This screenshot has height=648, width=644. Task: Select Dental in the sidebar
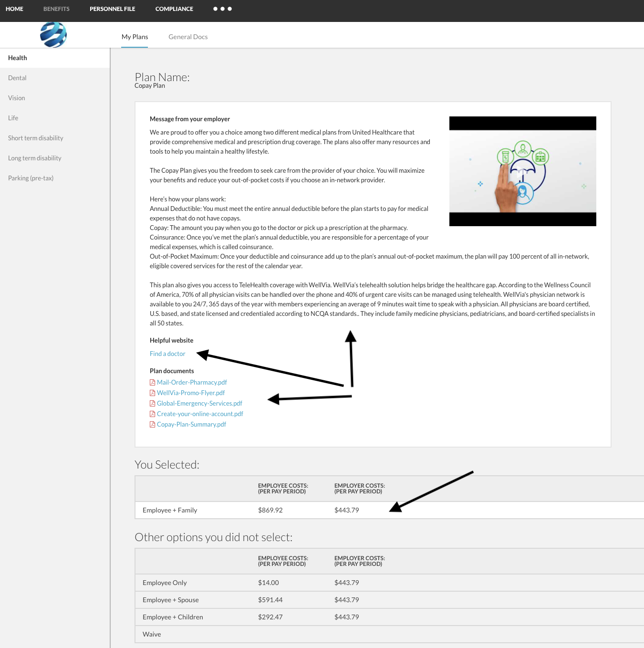click(55, 78)
